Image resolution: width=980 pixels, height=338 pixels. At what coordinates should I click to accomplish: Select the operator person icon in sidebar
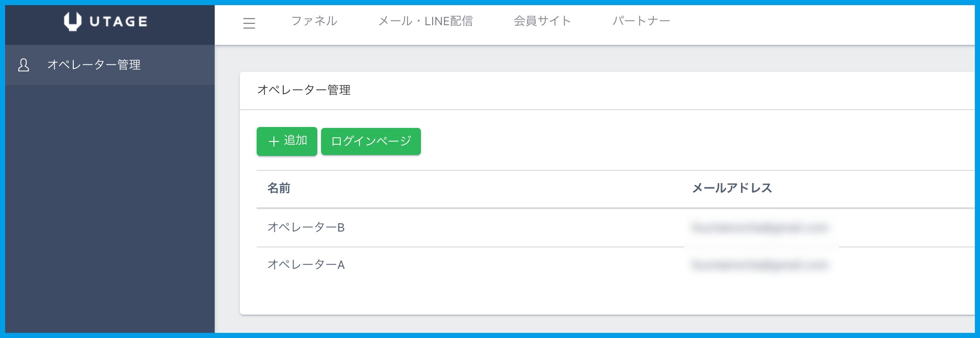22,65
